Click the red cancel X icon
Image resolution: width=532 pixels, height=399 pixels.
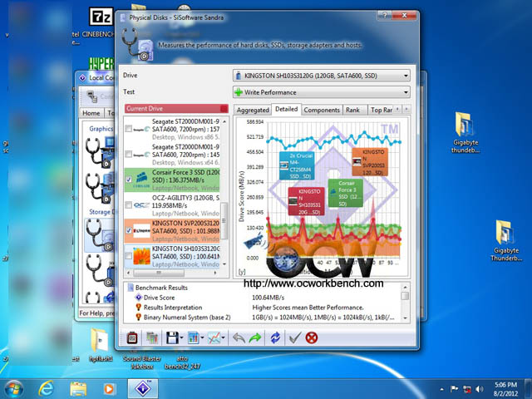pyautogui.click(x=312, y=338)
